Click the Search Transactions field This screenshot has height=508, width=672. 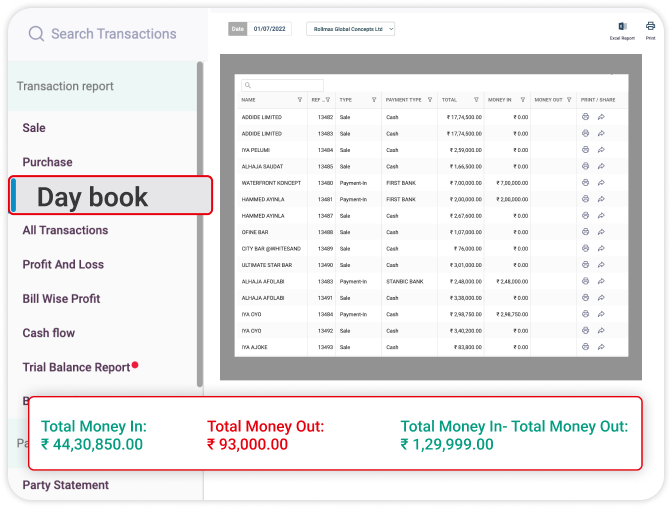pyautogui.click(x=114, y=33)
